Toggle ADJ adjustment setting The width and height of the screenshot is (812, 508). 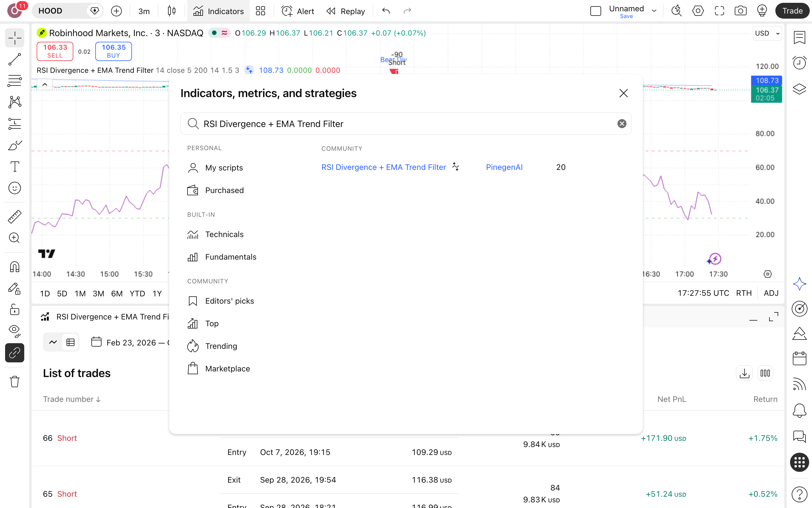pyautogui.click(x=771, y=293)
